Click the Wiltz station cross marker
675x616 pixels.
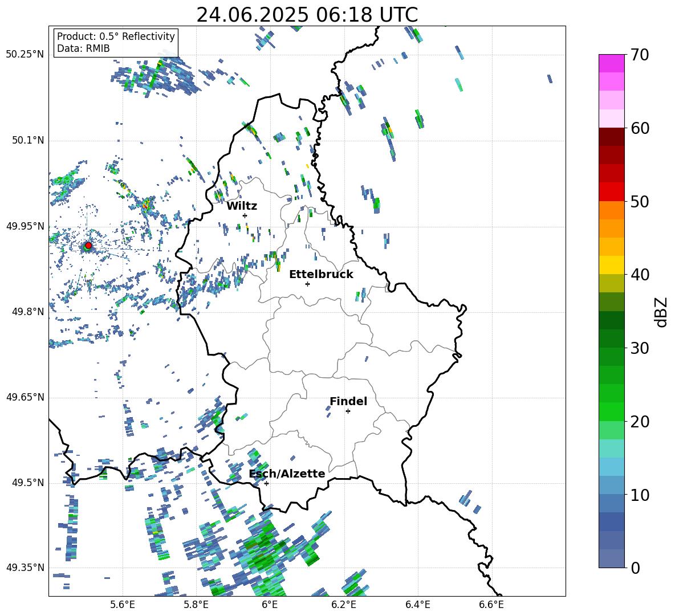(245, 215)
